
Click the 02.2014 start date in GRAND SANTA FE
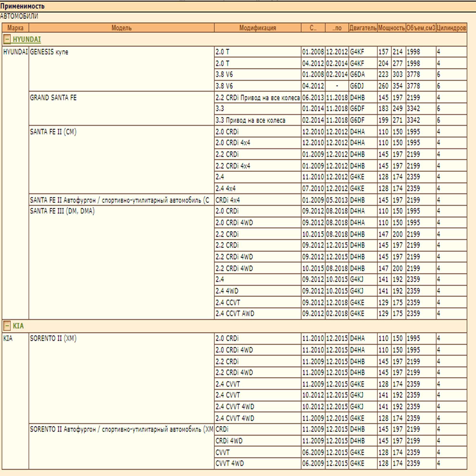313,120
